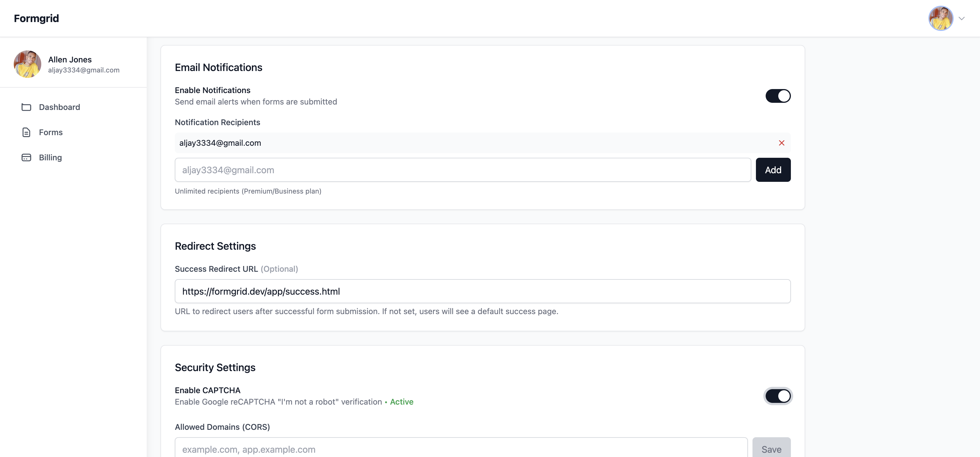Focus the new recipient email field

[x=462, y=170]
